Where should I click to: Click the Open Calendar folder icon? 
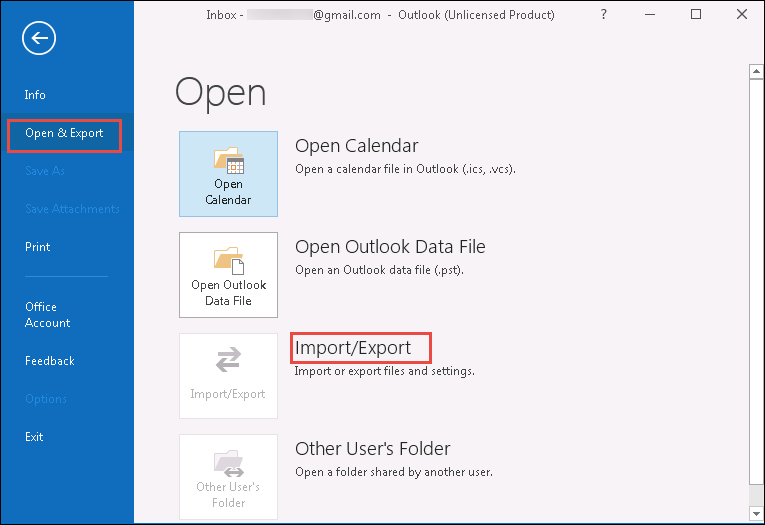(x=228, y=159)
